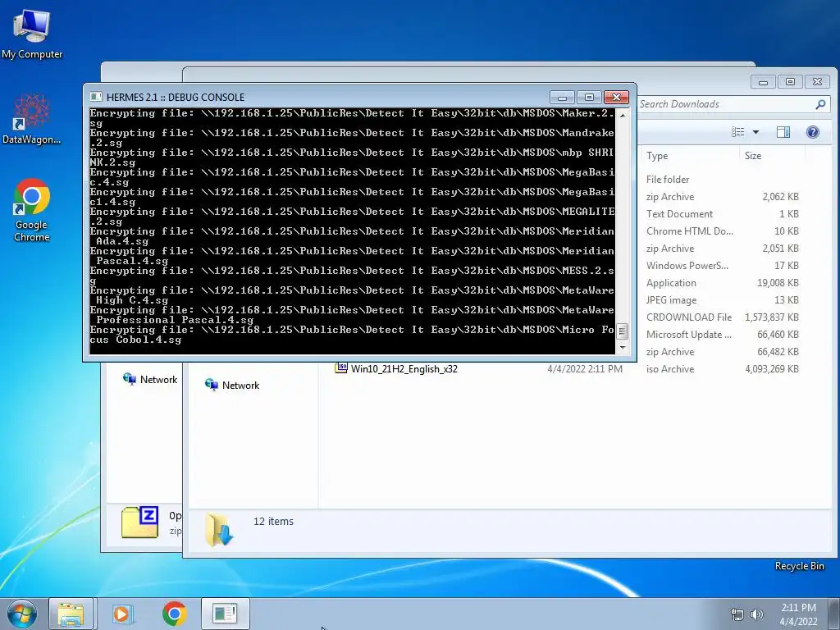Click the 19,008 KB size cell
The image size is (840, 630).
pyautogui.click(x=778, y=283)
